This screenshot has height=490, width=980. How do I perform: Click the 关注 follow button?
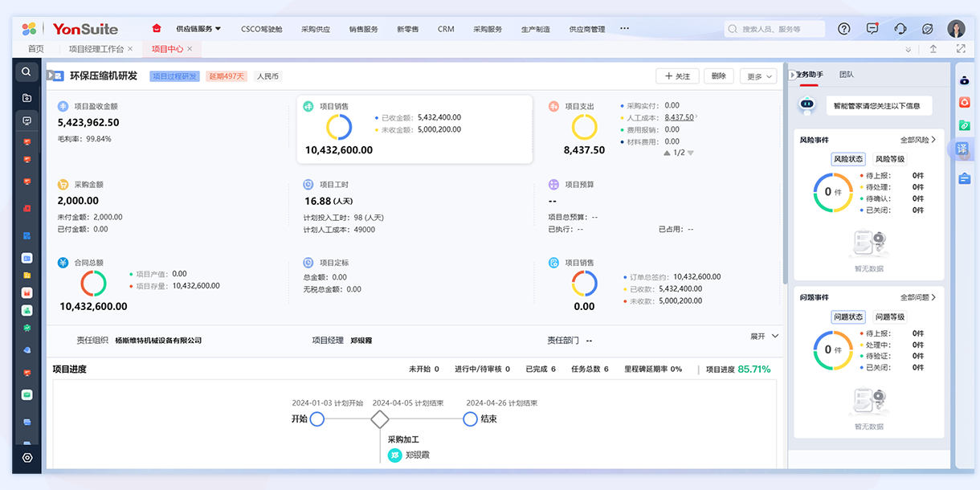(x=676, y=76)
